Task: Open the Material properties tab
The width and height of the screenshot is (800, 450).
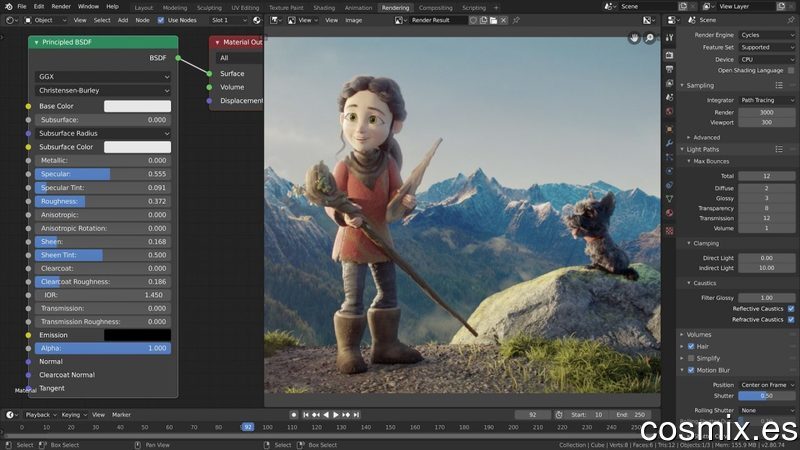Action: pyautogui.click(x=669, y=213)
